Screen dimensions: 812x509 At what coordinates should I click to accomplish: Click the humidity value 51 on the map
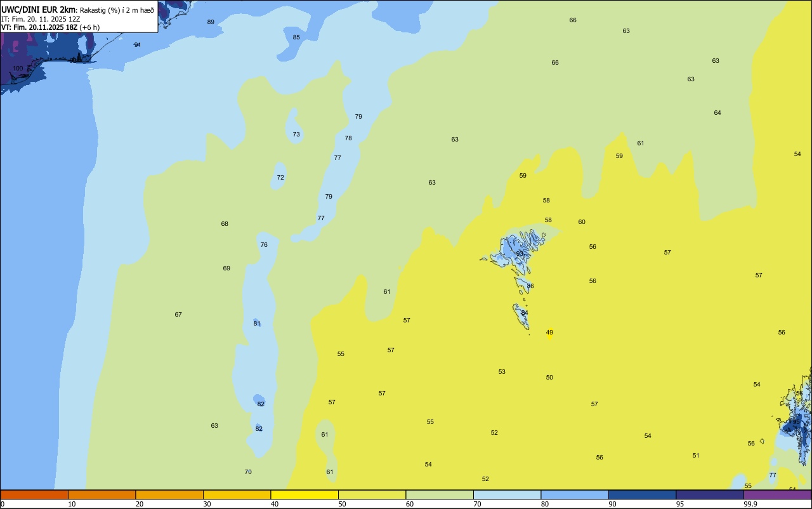coord(696,455)
